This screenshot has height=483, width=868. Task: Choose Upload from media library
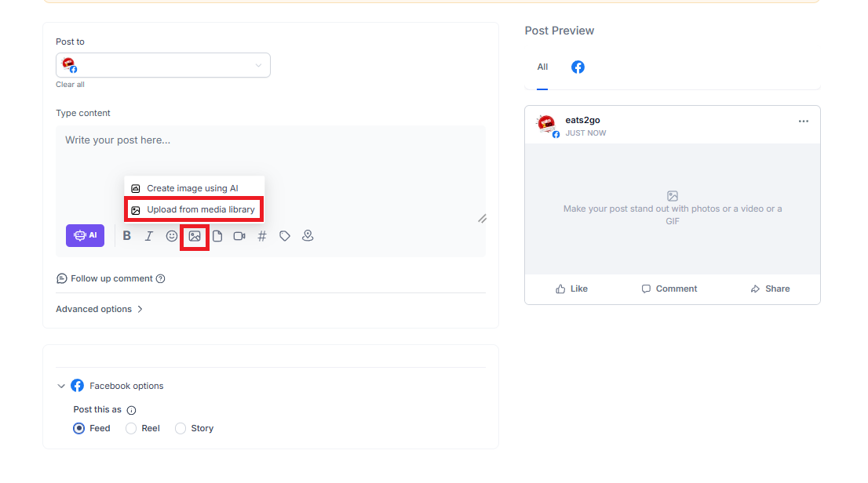(194, 209)
